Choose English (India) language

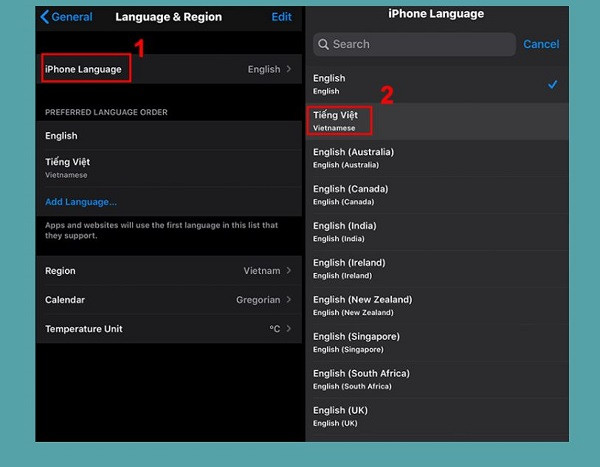437,232
